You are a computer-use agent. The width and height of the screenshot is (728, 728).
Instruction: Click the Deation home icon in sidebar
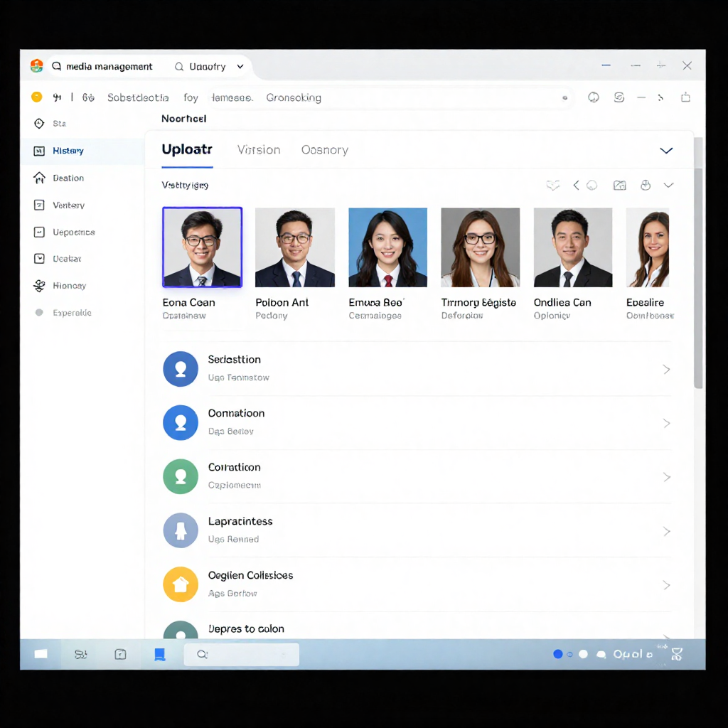(39, 178)
